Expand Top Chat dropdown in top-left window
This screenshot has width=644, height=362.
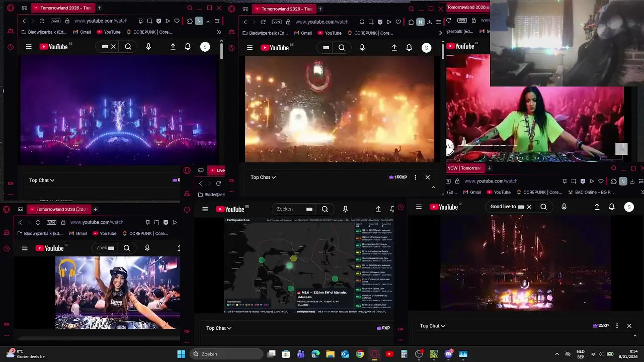(42, 180)
